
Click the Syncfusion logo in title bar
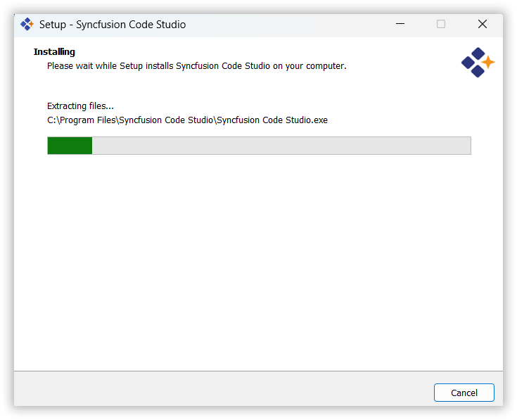tap(27, 25)
